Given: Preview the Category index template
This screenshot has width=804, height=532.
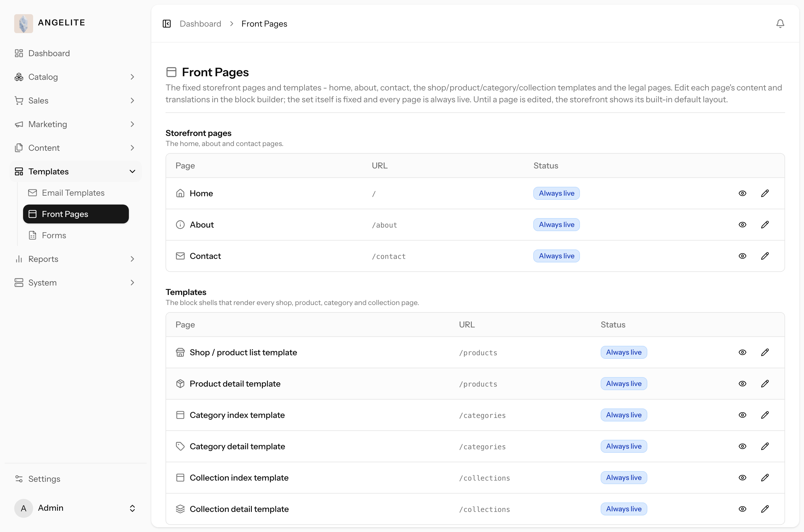Looking at the screenshot, I should pos(742,415).
